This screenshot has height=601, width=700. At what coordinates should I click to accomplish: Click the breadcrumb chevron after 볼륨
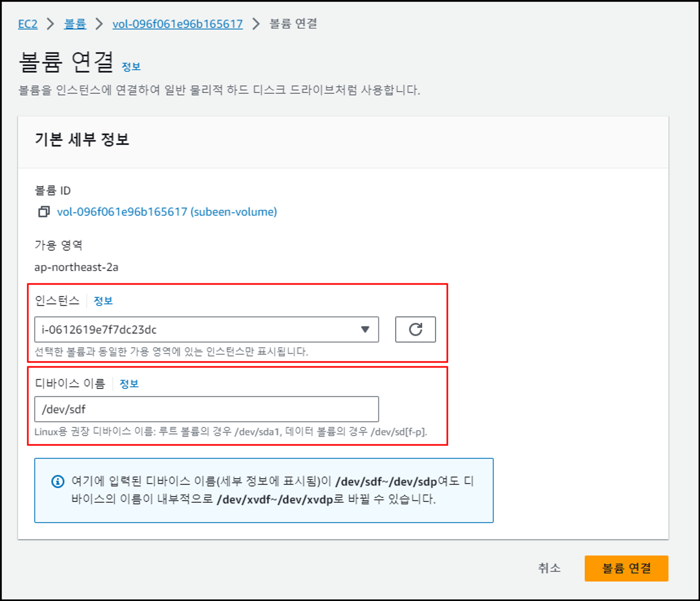pos(99,24)
